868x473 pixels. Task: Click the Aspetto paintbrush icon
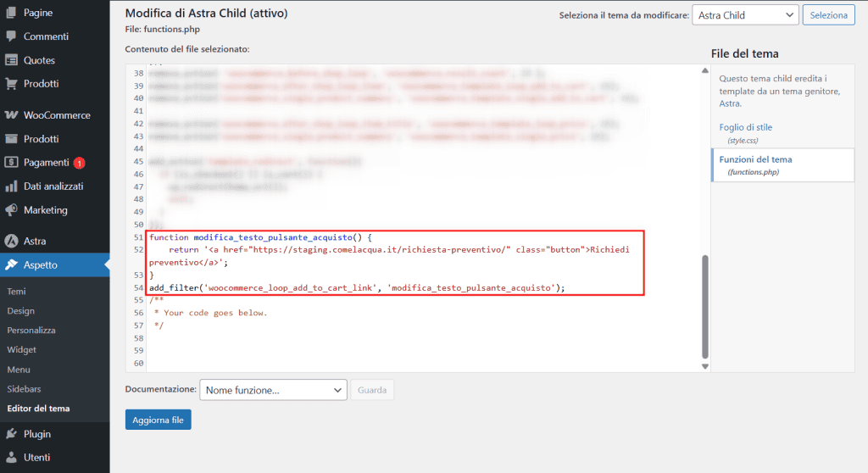(x=11, y=264)
